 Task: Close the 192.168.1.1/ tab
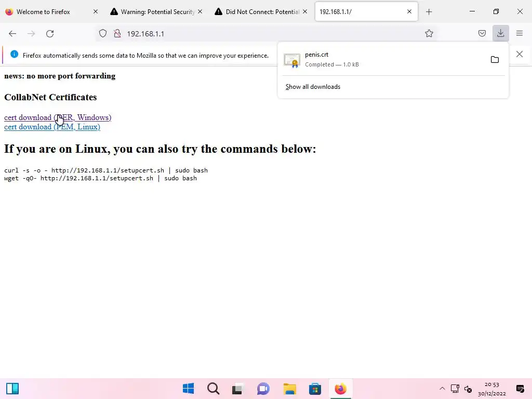(409, 11)
